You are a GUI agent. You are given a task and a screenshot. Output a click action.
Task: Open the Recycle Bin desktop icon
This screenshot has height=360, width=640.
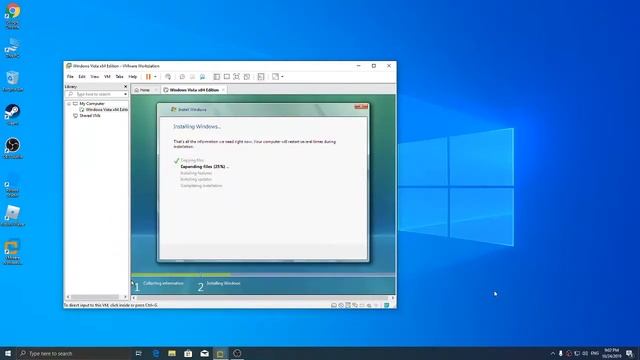[13, 80]
